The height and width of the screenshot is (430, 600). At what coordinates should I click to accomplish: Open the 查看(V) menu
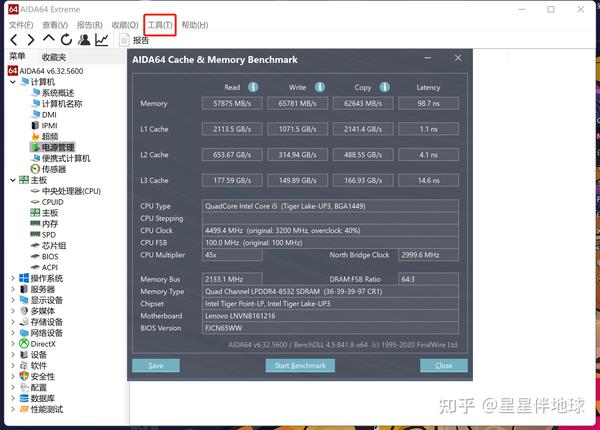(55, 25)
